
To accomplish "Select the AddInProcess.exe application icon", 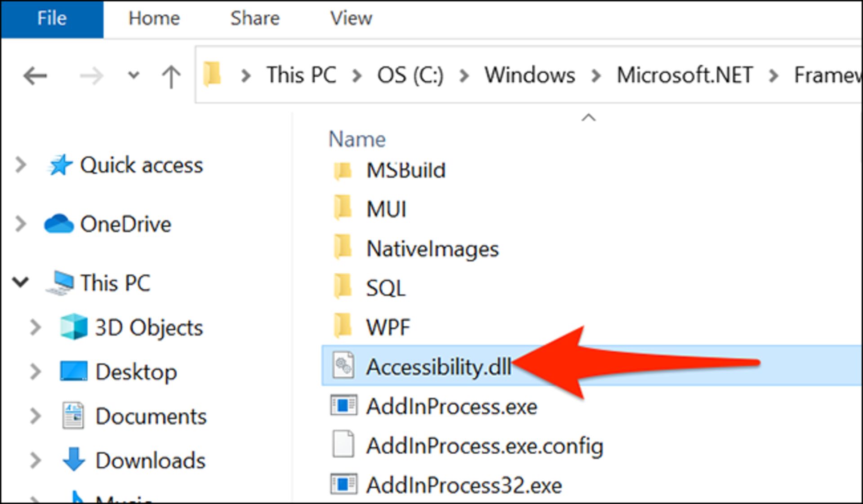I will pos(344,406).
